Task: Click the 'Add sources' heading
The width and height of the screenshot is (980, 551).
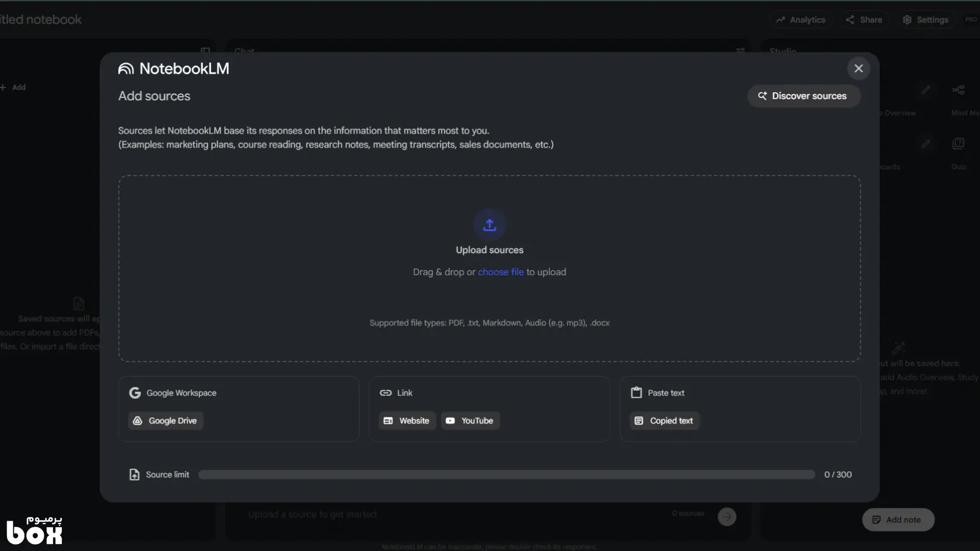Action: (154, 96)
